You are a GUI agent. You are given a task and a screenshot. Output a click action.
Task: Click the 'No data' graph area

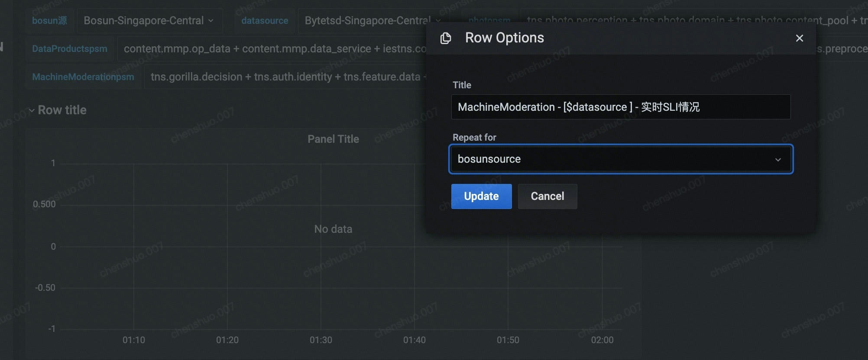(333, 229)
